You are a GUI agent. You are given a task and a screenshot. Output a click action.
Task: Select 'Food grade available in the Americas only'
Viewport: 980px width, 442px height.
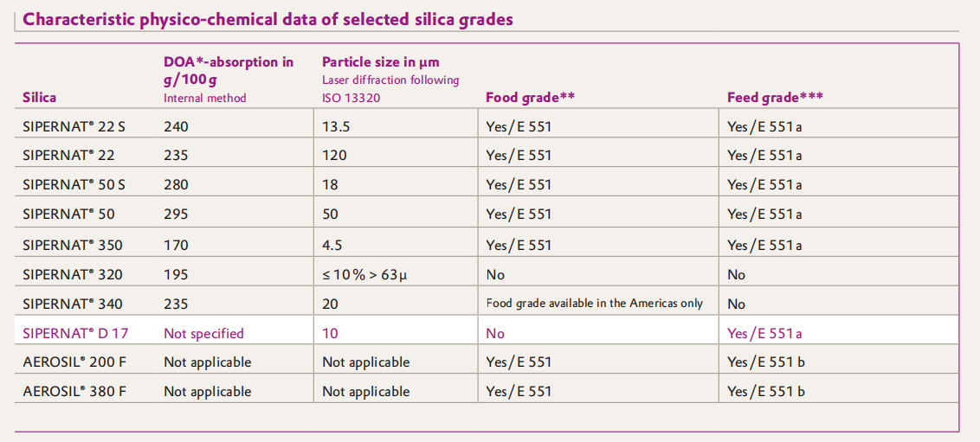click(x=594, y=304)
